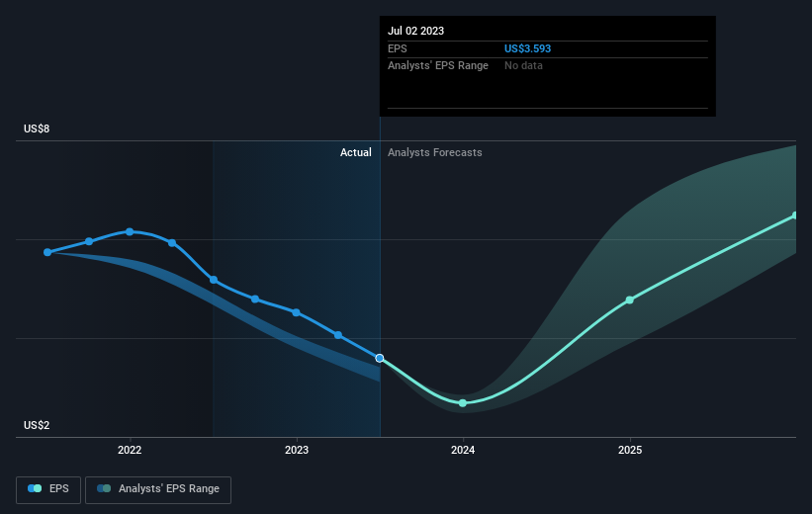Select the highlighted Jul 02 2023 data point

tap(380, 358)
